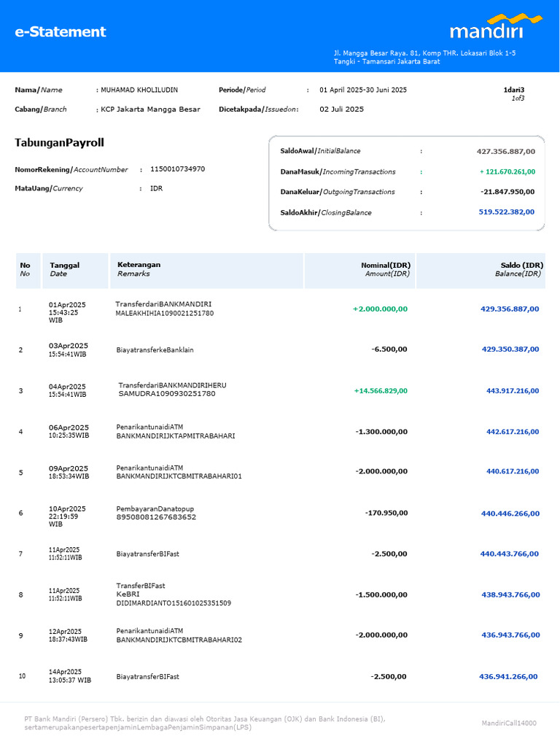The image size is (560, 747).
Task: Click balance 442.617.216,00
Action: (x=513, y=432)
